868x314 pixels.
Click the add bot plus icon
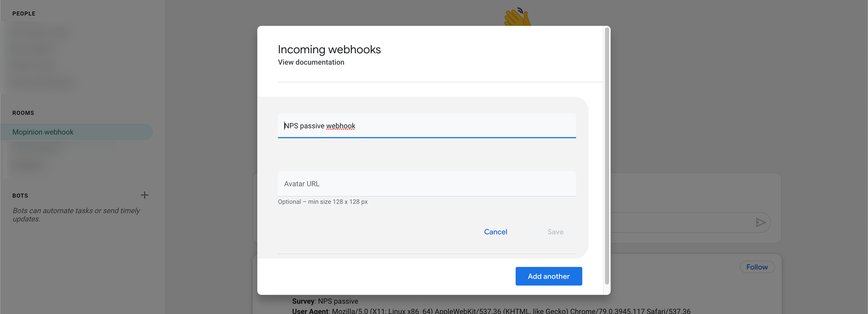click(x=145, y=195)
